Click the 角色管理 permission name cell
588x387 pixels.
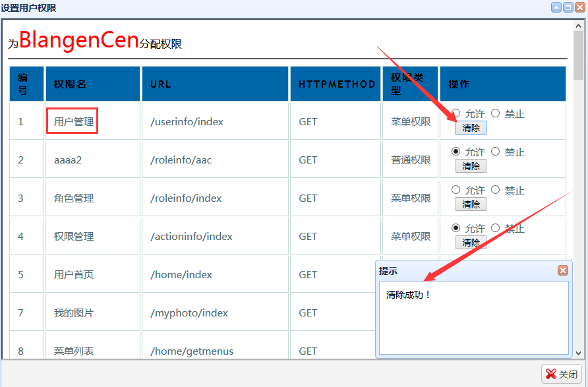pos(93,198)
